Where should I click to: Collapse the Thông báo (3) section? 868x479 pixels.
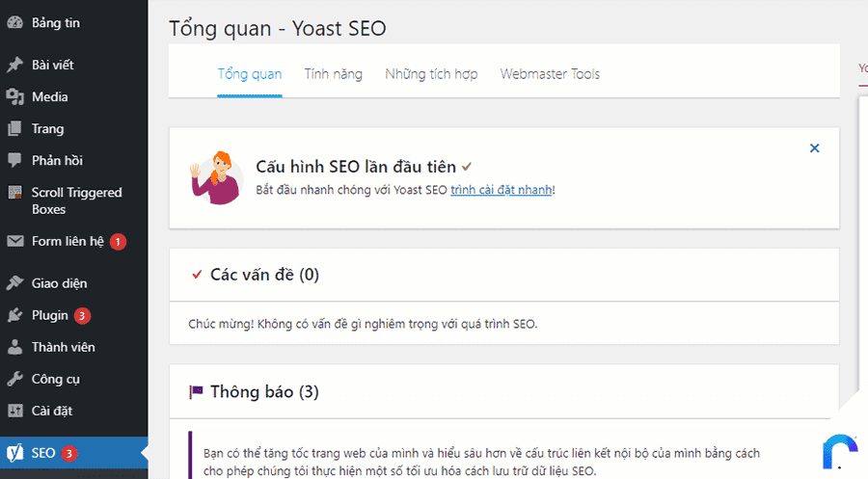click(x=503, y=392)
